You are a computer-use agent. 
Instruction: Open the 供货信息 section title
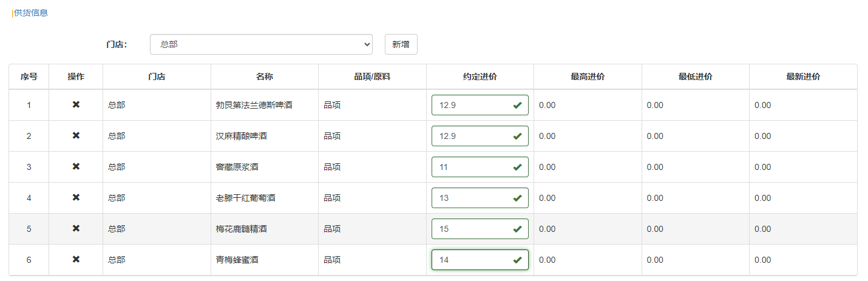pos(30,13)
